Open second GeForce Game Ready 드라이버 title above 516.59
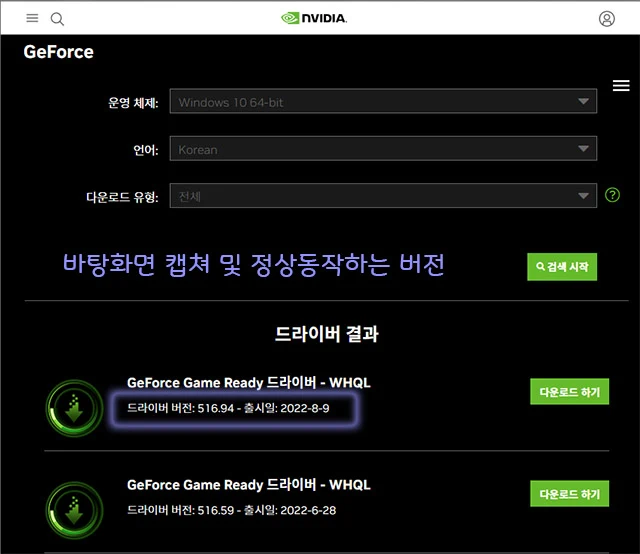Screen dimensions: 640x554 coord(249,485)
